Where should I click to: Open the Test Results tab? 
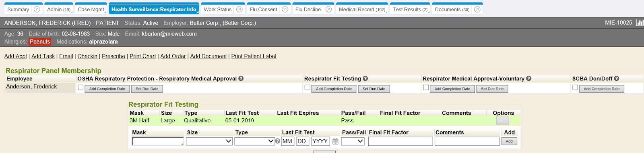point(410,9)
